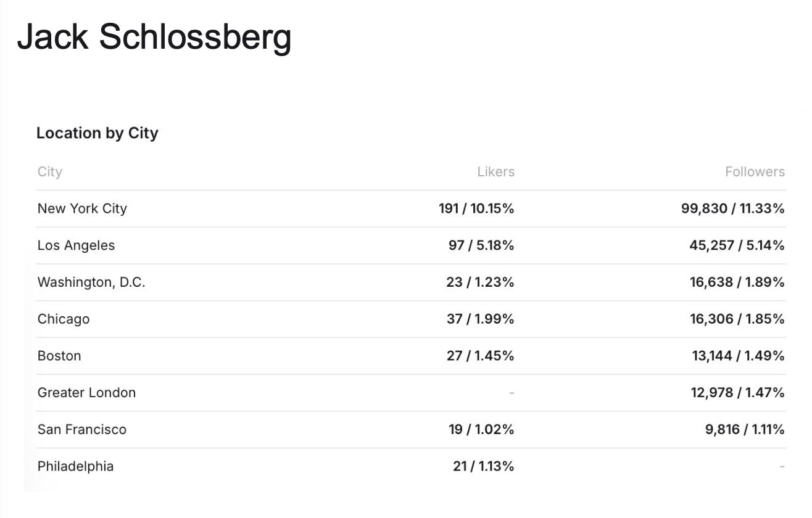Select the Greater London row label
Screen dimensions: 812x518
pyautogui.click(x=86, y=393)
